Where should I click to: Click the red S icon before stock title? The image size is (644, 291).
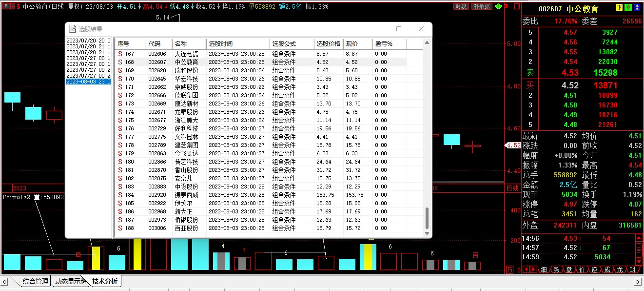[18, 7]
